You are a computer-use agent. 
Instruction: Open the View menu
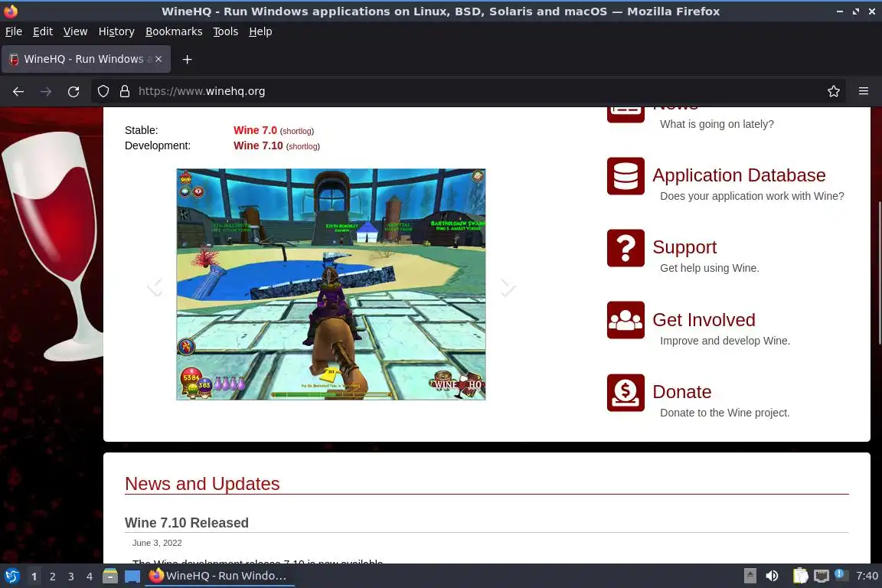coord(75,31)
